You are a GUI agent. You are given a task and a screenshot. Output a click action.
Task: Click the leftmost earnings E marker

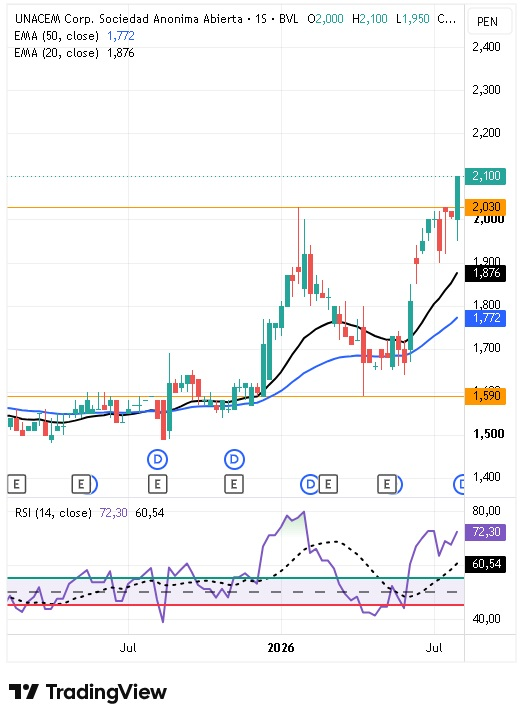[16, 484]
